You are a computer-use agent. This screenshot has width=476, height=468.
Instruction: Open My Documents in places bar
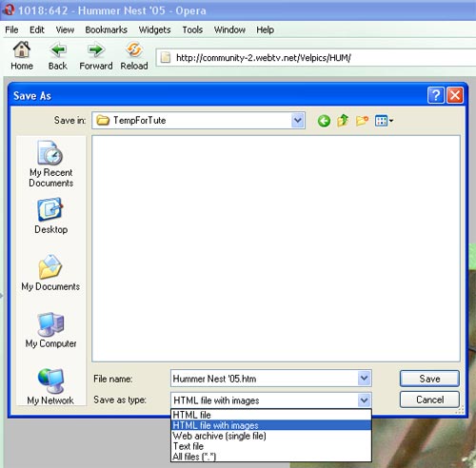(x=50, y=273)
